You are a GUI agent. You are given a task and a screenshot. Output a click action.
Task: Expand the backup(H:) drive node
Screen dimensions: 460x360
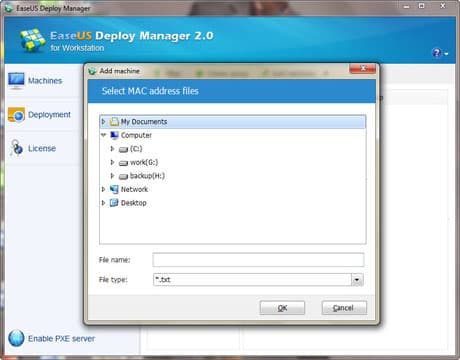point(112,176)
